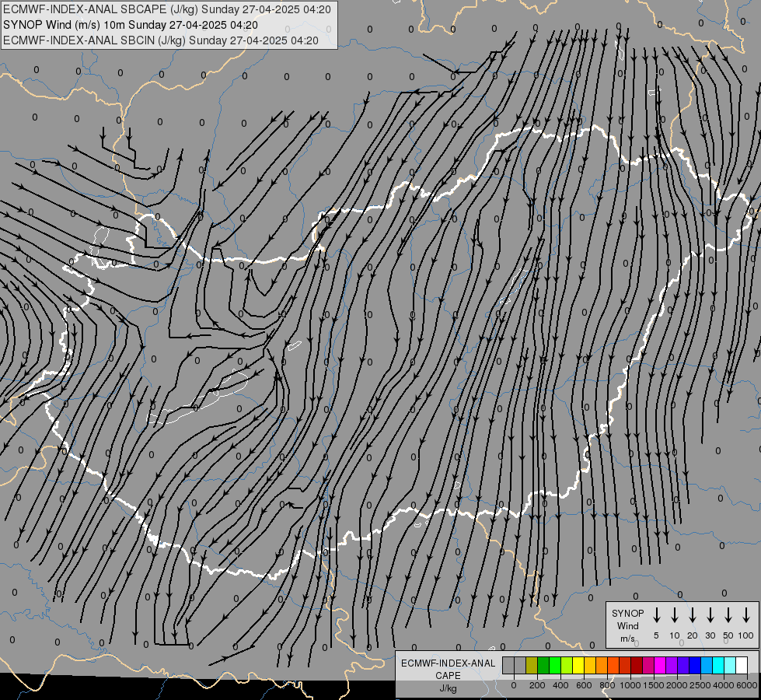
Task: Click the SYNOP Wind 10m title line
Action: point(131,25)
